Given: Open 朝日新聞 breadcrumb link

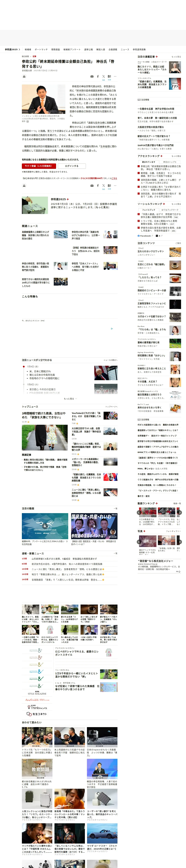Looking at the screenshot, I should coord(25,57).
